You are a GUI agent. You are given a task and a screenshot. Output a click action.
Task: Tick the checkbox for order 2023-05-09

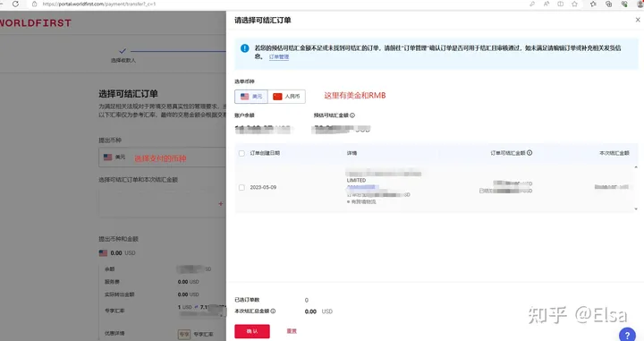point(241,187)
